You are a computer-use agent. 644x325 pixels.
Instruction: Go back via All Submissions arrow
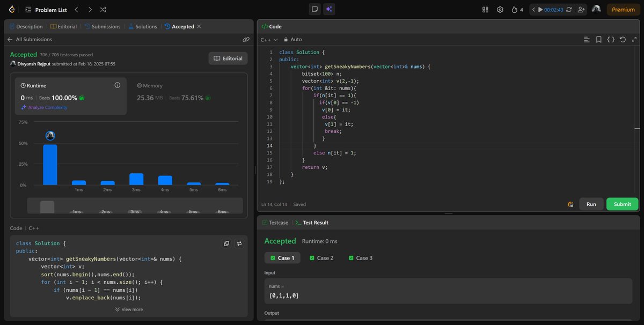click(10, 40)
